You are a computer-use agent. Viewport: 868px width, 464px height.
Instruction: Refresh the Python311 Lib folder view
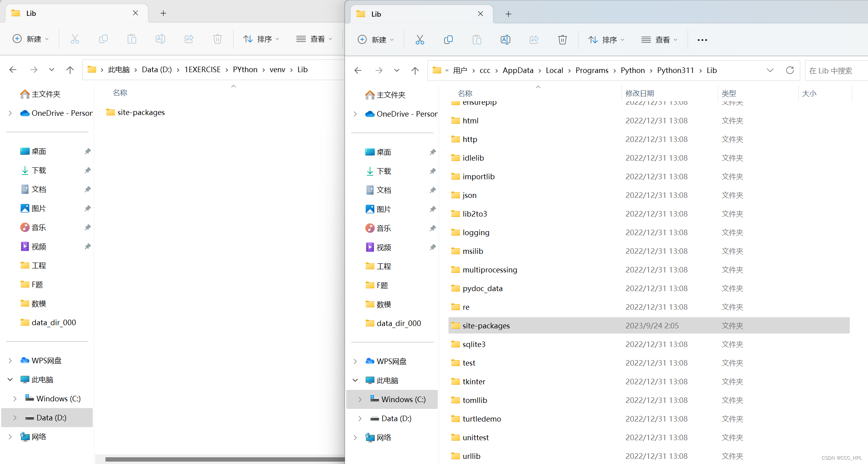click(790, 70)
